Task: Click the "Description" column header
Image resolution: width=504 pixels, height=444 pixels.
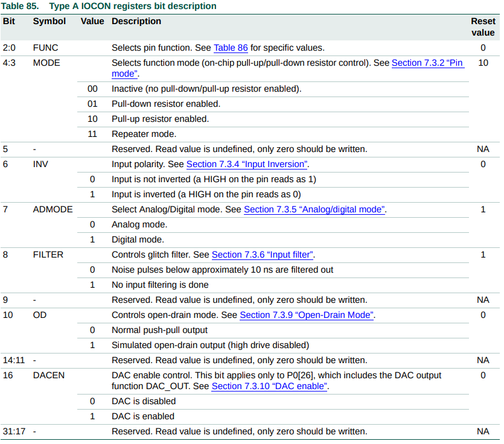Action: click(x=136, y=21)
